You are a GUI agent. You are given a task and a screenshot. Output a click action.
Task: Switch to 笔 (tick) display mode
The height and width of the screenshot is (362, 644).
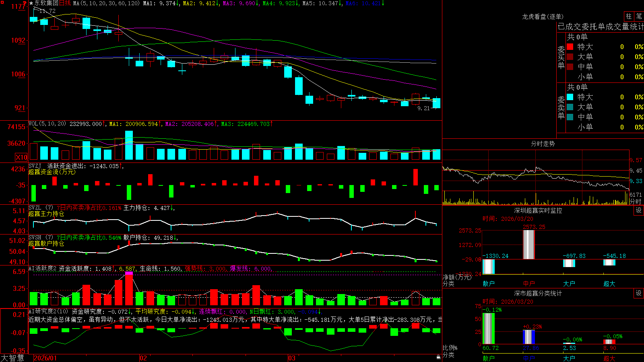[639, 16]
